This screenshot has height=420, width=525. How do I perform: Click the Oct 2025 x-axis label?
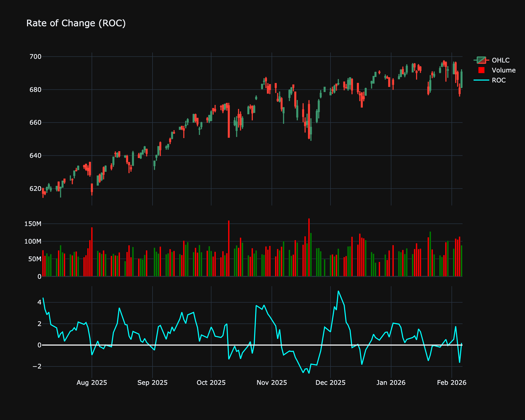click(x=211, y=382)
